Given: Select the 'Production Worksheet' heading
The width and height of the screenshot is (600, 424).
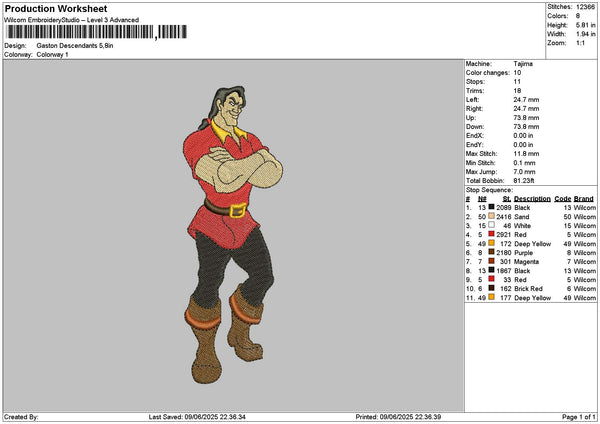Looking at the screenshot, I should tap(56, 9).
